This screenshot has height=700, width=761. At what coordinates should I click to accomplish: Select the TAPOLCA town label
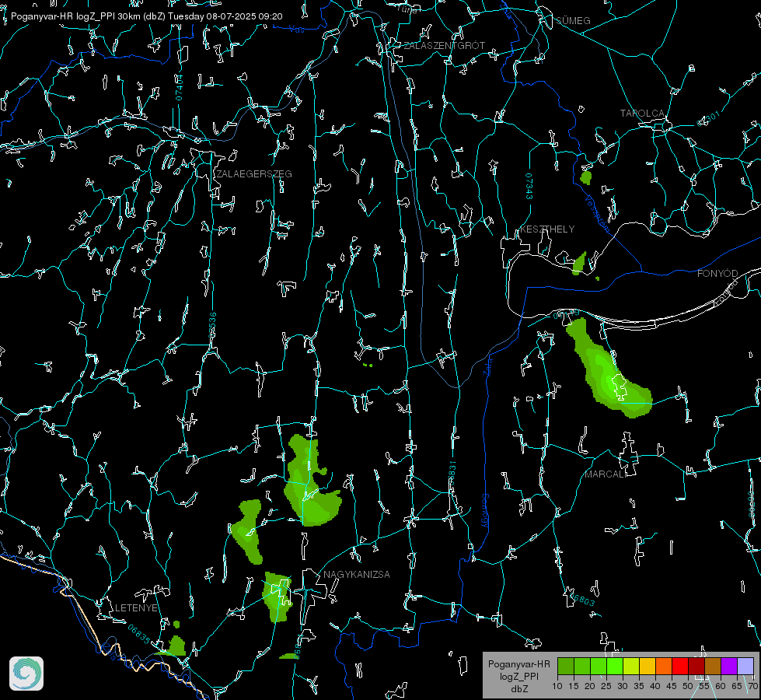pyautogui.click(x=643, y=114)
